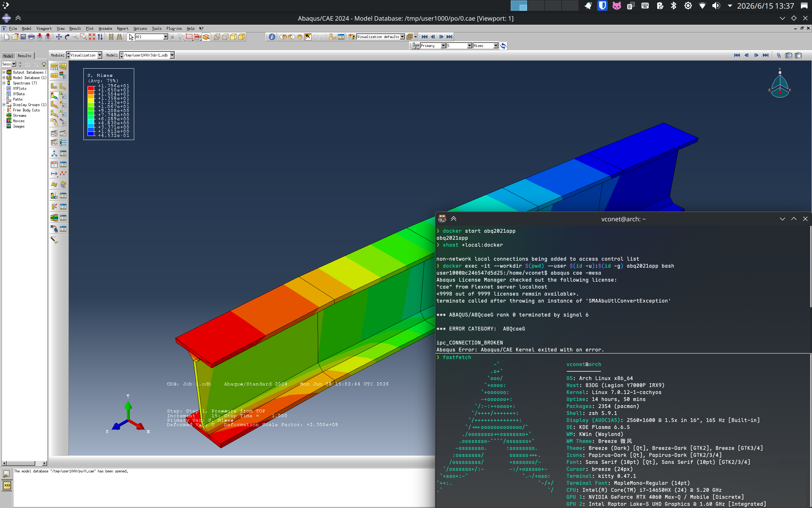Expand the Output Databases tree node
812x508 pixels.
pos(4,72)
